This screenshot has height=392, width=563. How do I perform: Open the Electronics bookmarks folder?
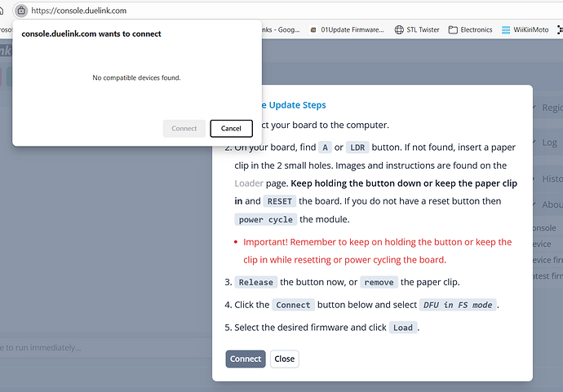(470, 29)
